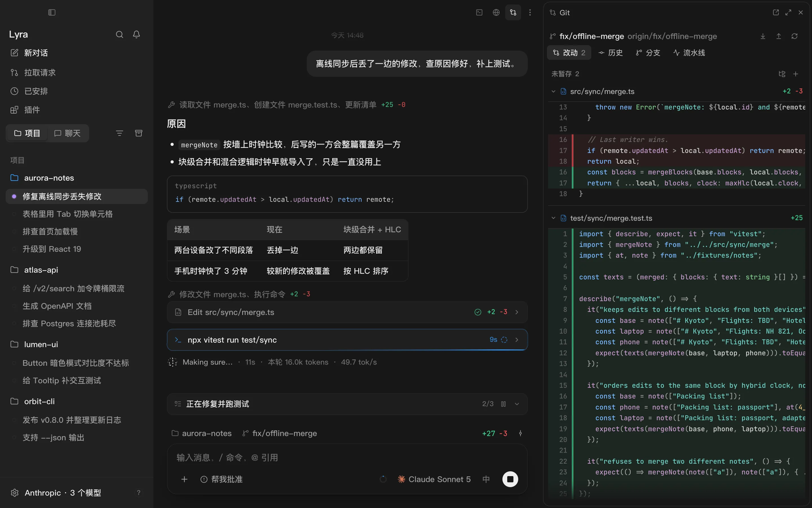Open notifications bell icon
Screen dimensions: 812x508
click(136, 34)
